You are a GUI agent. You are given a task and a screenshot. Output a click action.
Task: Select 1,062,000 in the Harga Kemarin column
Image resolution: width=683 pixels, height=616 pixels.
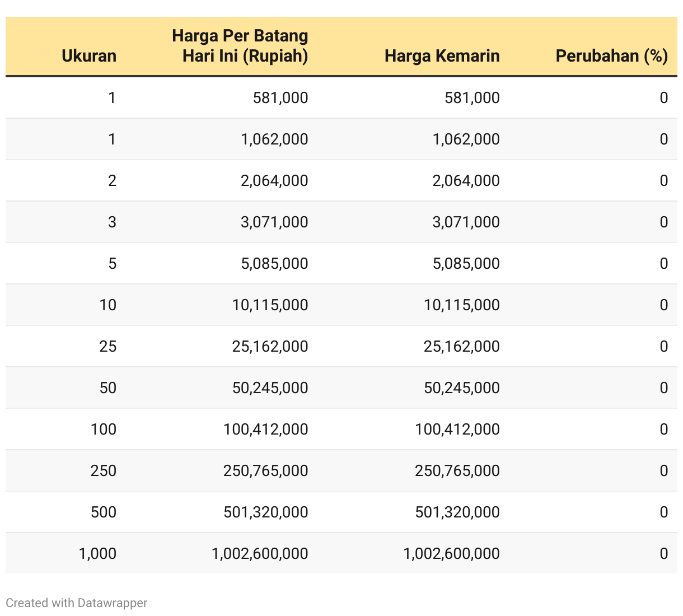tap(466, 139)
